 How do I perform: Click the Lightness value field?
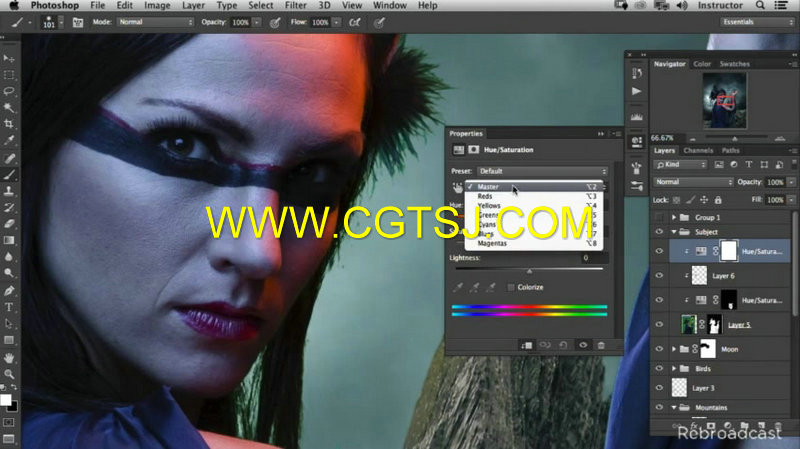(594, 258)
